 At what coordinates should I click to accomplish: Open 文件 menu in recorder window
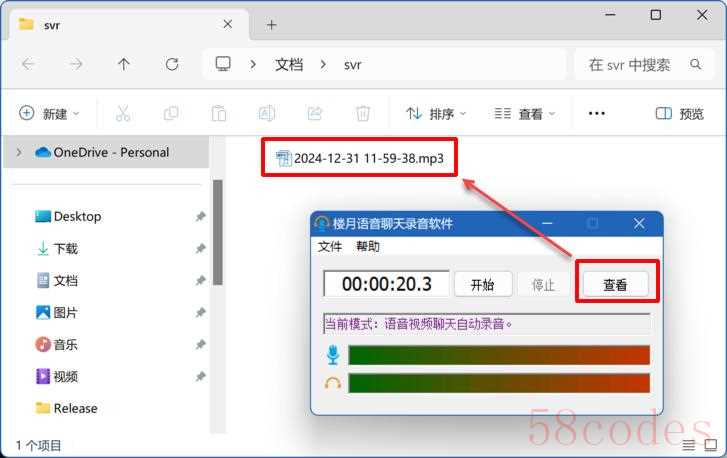(x=330, y=247)
